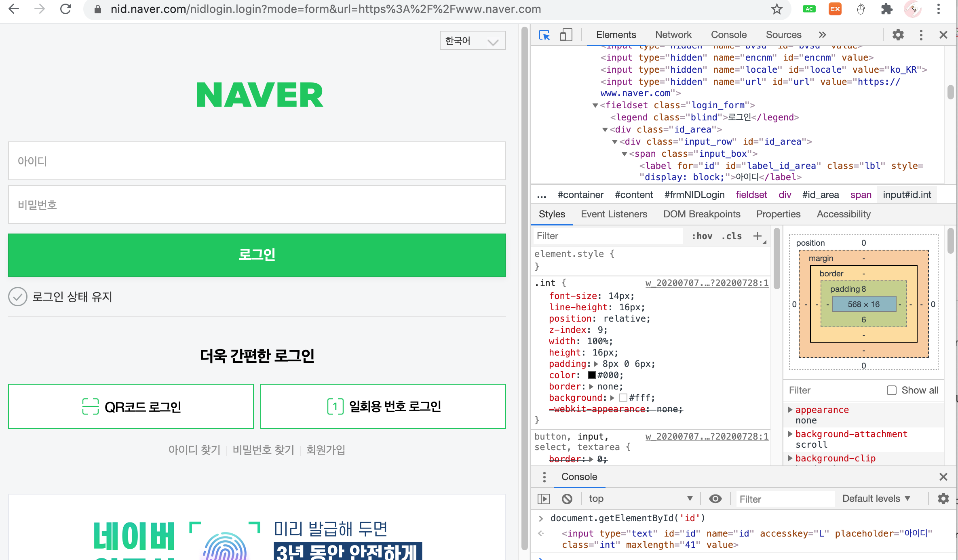958x560 pixels.
Task: Click the create live expression eye icon
Action: click(715, 499)
